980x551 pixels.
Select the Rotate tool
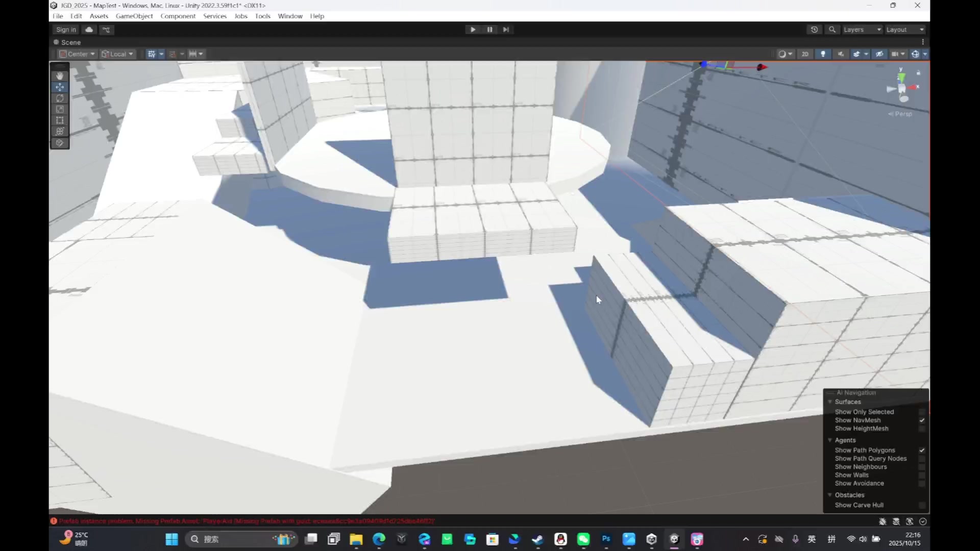click(60, 98)
